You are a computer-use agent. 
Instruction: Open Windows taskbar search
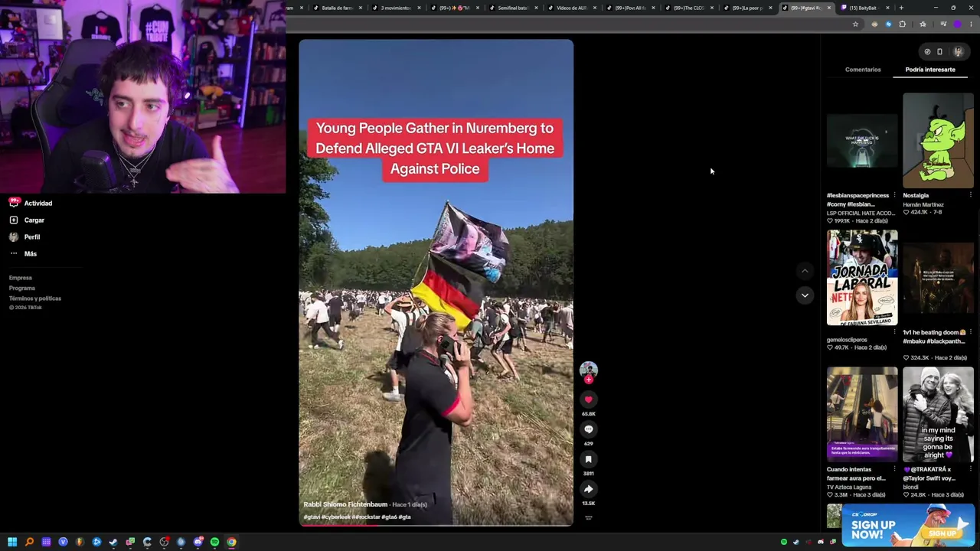(x=29, y=542)
